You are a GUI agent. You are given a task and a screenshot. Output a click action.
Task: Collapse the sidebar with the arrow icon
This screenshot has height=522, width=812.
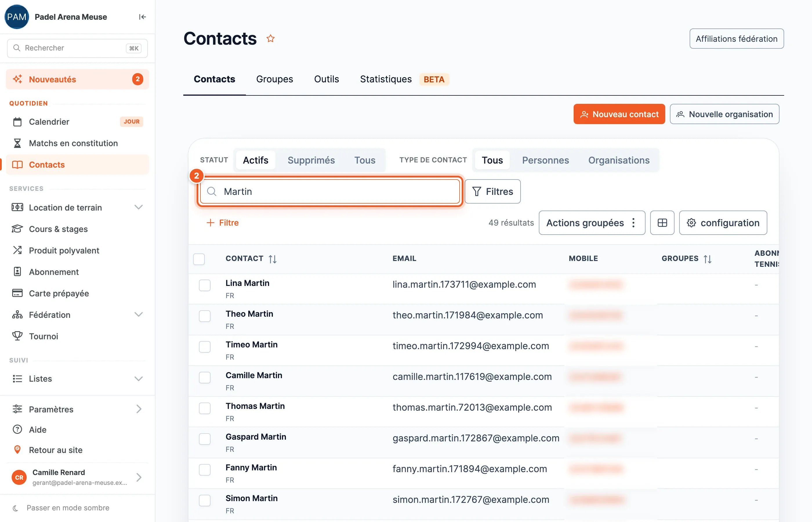click(142, 17)
